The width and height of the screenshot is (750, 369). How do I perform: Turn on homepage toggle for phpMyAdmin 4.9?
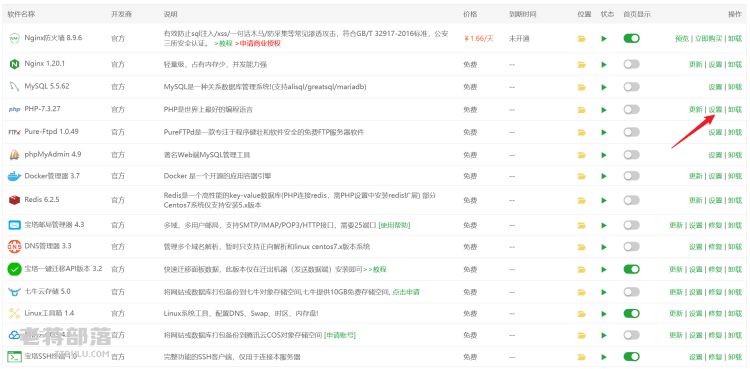pos(631,155)
